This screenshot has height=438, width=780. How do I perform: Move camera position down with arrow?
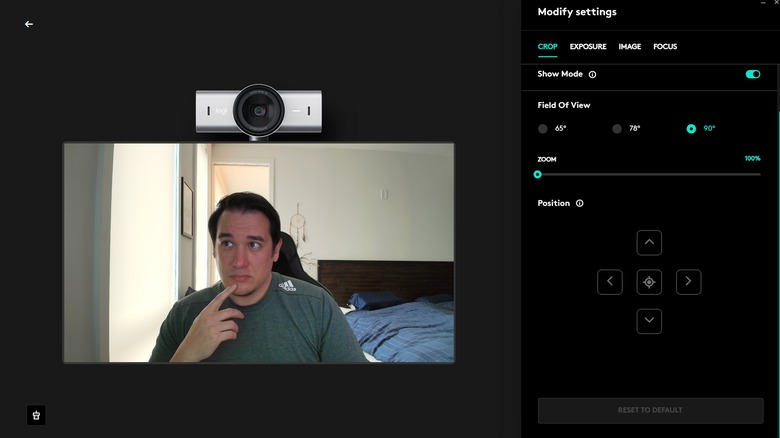pyautogui.click(x=649, y=321)
